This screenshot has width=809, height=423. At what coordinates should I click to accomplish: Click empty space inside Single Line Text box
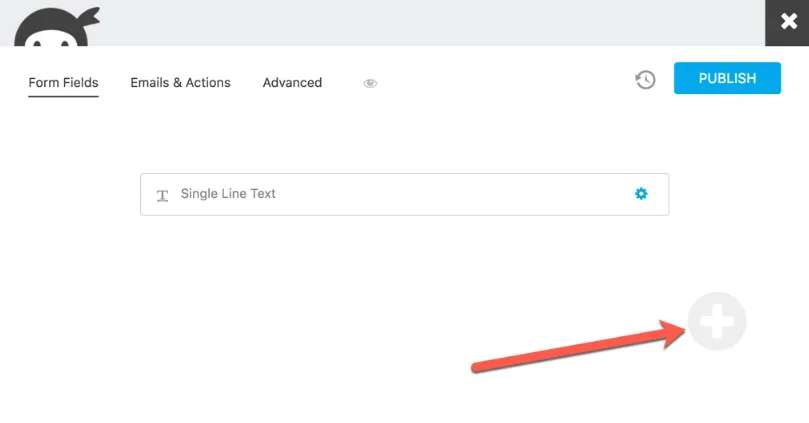454,194
